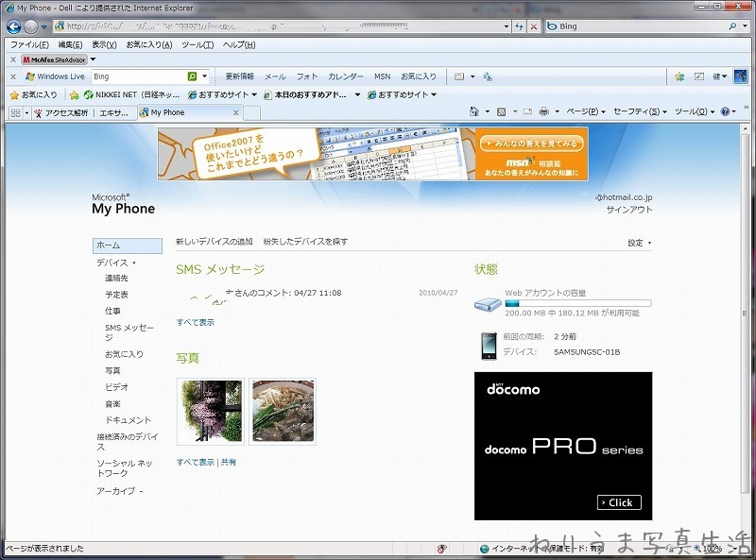Click the checkmark box icon in Windows Live toolbar
This screenshot has height=560, width=756.
(699, 76)
